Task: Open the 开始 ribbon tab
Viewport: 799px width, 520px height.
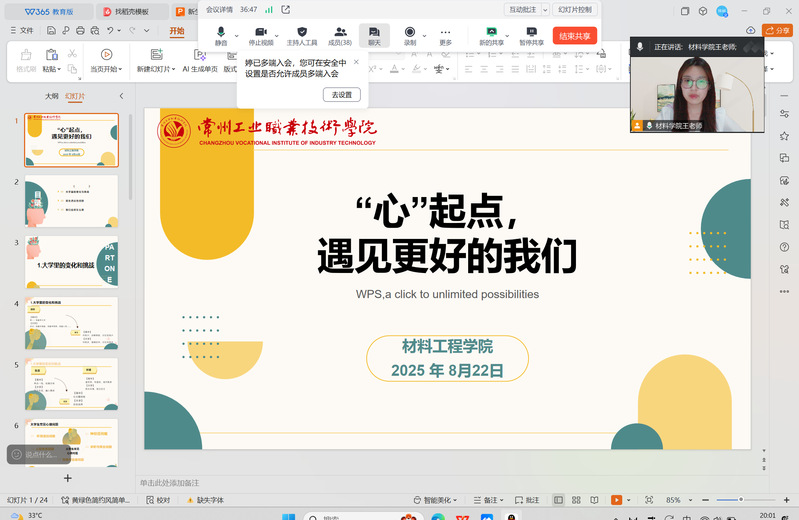Action: (x=177, y=31)
